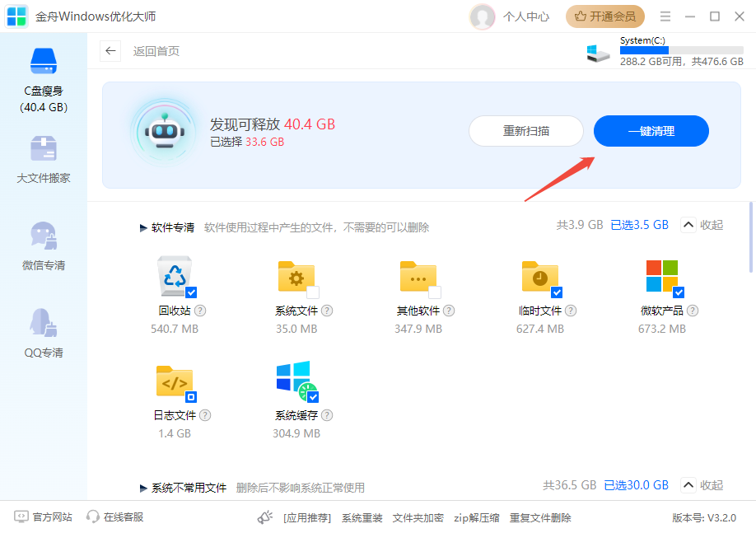This screenshot has width=756, height=533.
Task: Click the 共3.9 GB total text
Action: tap(580, 225)
